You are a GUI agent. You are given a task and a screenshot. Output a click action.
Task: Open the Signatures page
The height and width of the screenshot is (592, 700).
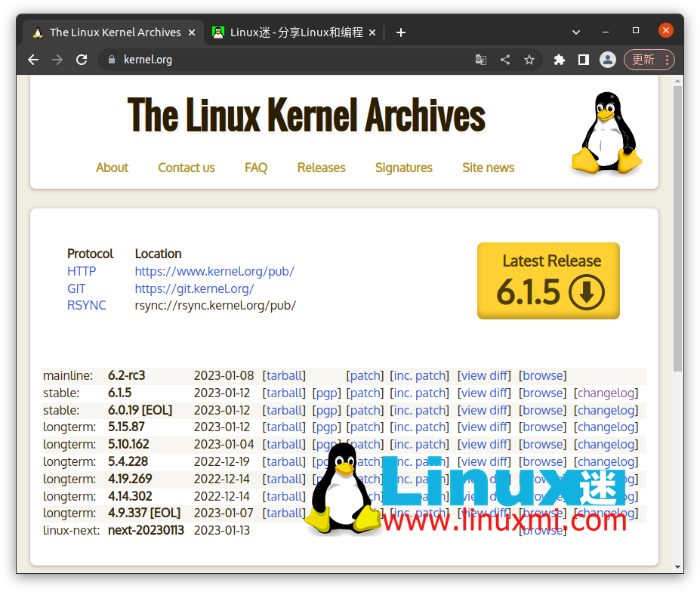click(404, 168)
